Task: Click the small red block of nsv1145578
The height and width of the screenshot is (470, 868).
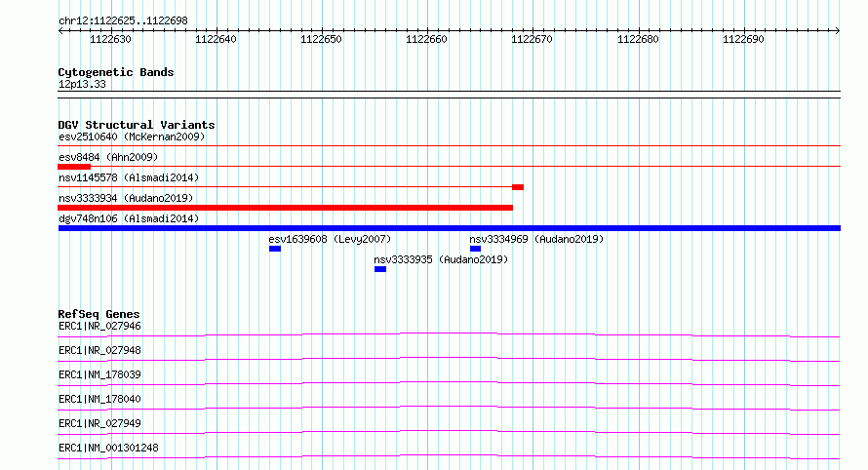Action: click(x=518, y=187)
